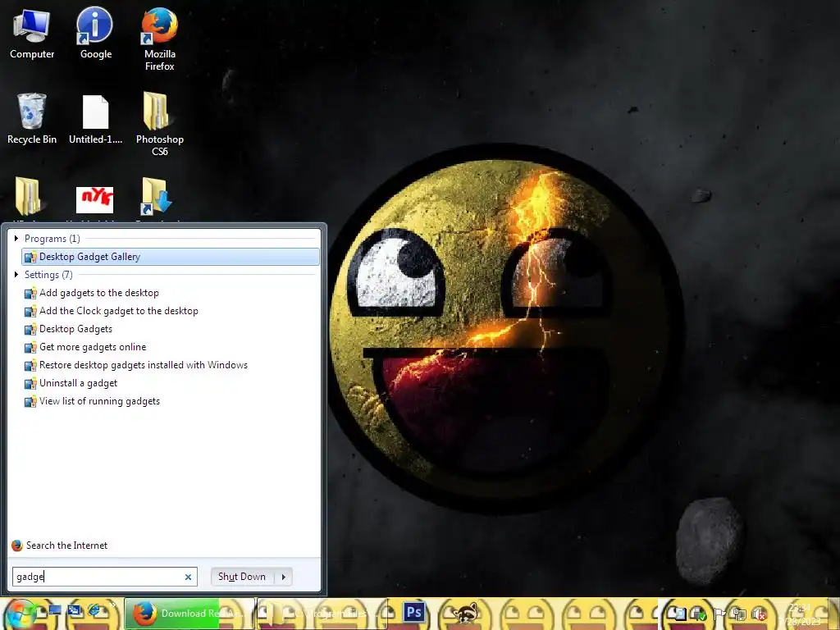The image size is (840, 630).
Task: Click the Windows Start orb
Action: click(21, 614)
